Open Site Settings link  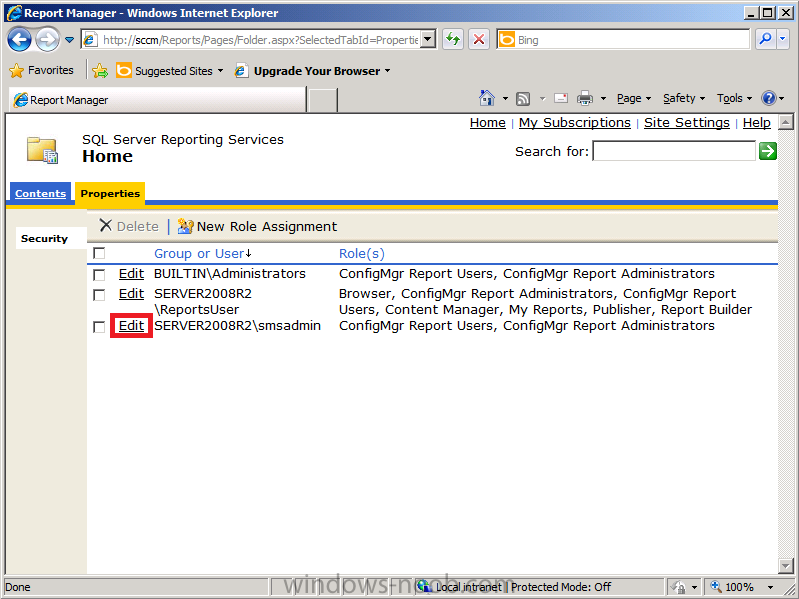(x=687, y=123)
